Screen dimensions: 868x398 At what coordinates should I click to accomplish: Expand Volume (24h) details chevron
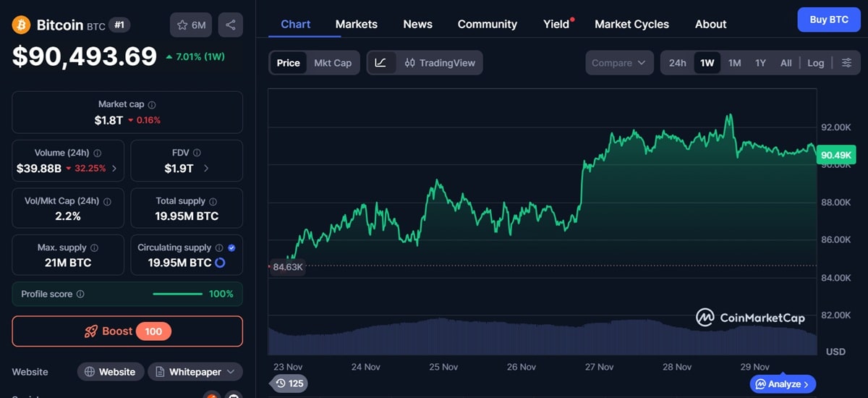(x=114, y=169)
